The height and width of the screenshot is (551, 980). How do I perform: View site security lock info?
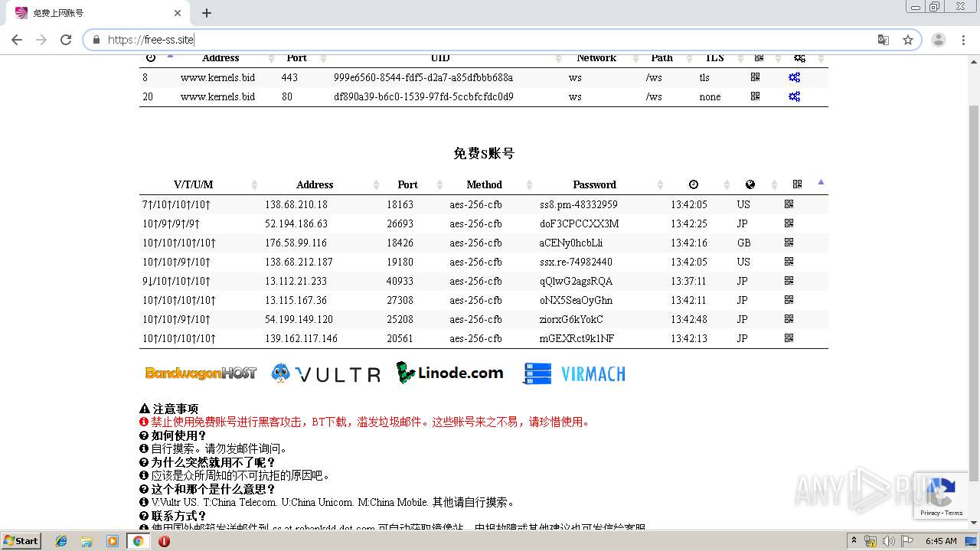(x=96, y=40)
